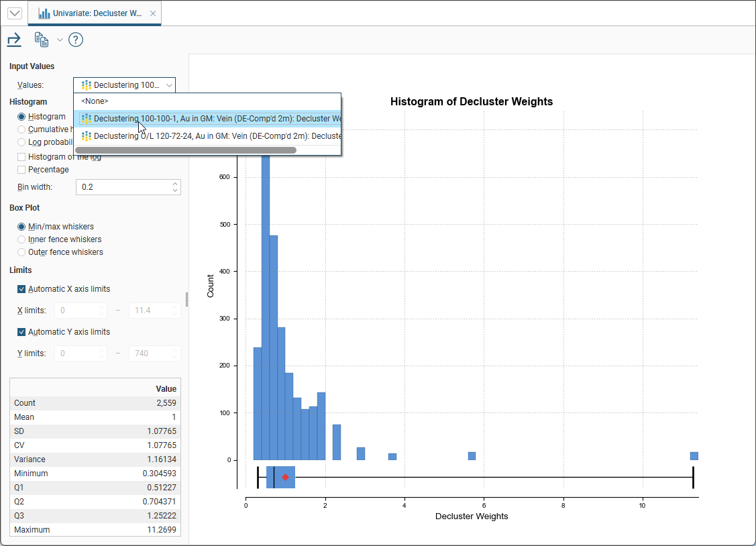Click the copy graph icon
Screen dimensions: 756x546
pyautogui.click(x=42, y=40)
